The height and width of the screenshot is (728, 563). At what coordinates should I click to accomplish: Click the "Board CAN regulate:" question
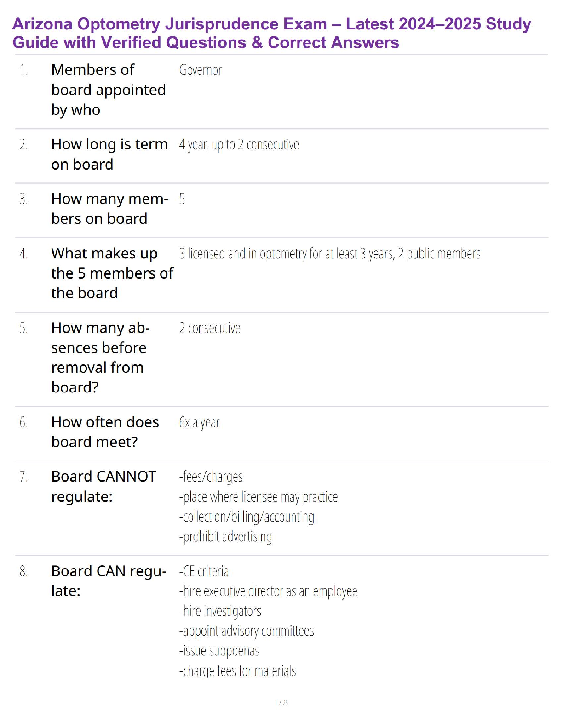tap(108, 581)
